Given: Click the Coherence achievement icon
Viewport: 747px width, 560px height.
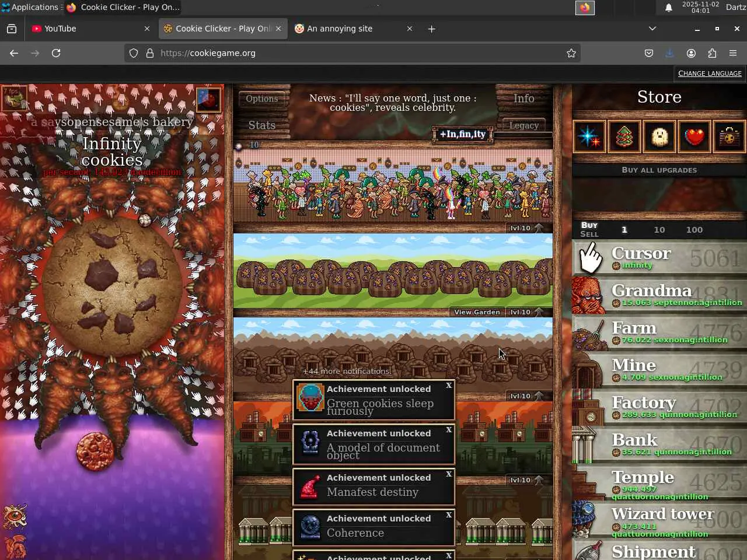Looking at the screenshot, I should click(x=310, y=527).
